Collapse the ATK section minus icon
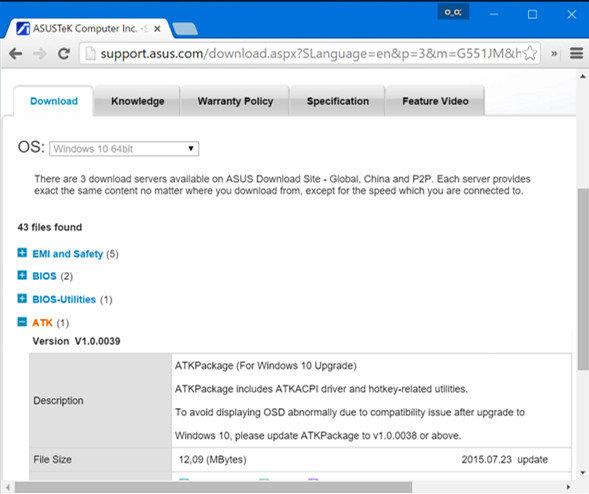The height and width of the screenshot is (494, 589). (x=22, y=322)
